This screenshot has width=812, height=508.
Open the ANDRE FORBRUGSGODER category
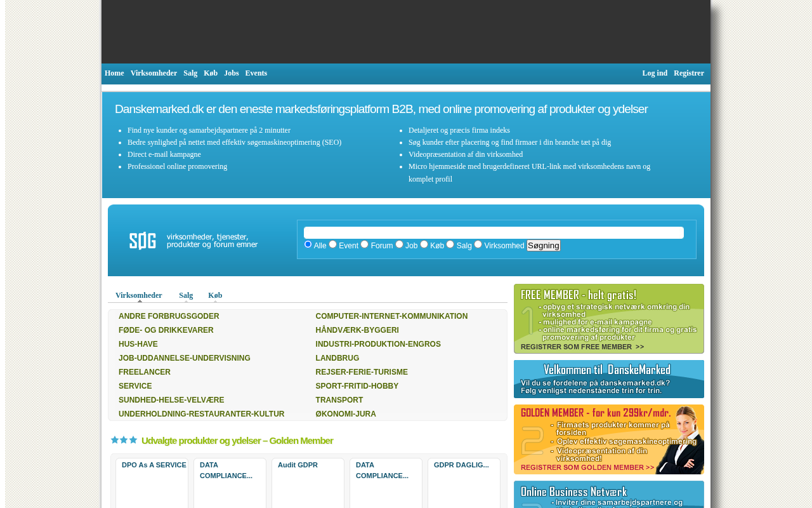[x=169, y=316]
